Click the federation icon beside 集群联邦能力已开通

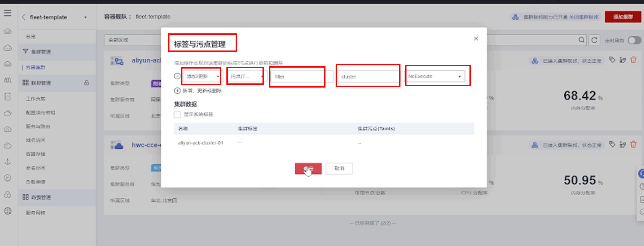pos(515,17)
